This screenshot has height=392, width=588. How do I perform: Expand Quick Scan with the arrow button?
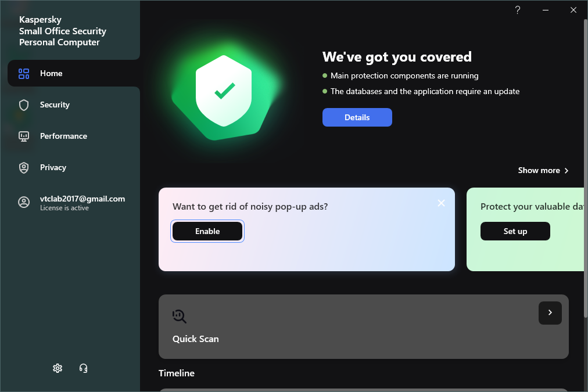[550, 313]
